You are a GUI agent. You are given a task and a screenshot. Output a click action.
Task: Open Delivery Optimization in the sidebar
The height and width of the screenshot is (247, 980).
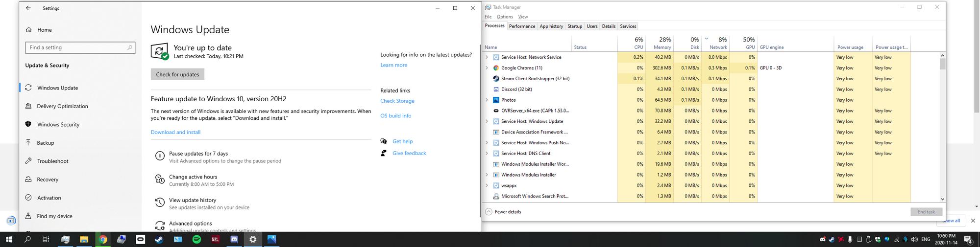click(x=63, y=106)
